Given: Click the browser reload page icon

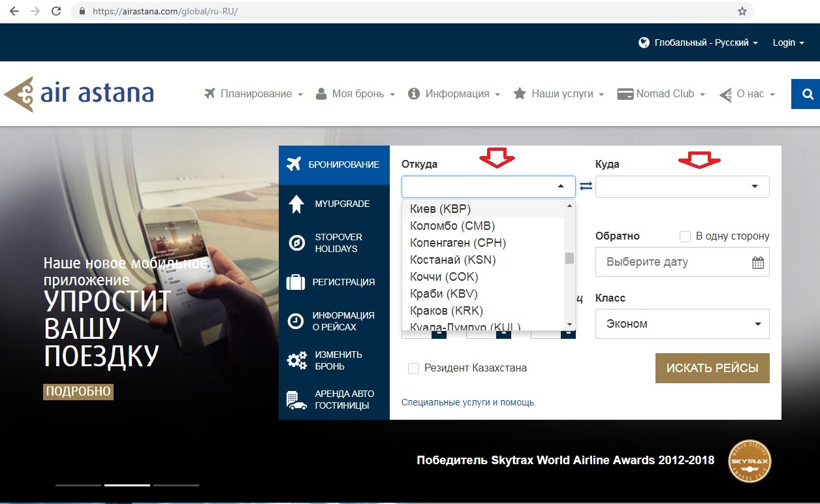Looking at the screenshot, I should [x=56, y=11].
